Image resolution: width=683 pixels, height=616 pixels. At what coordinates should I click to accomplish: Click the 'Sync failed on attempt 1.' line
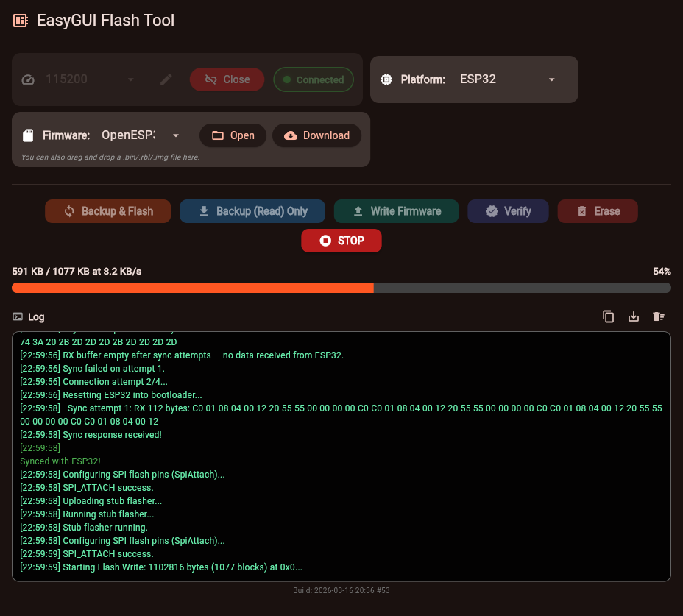[92, 369]
